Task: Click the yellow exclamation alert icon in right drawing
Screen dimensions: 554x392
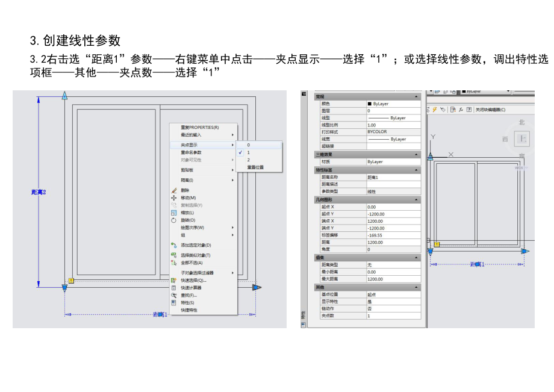Action: pyautogui.click(x=437, y=244)
